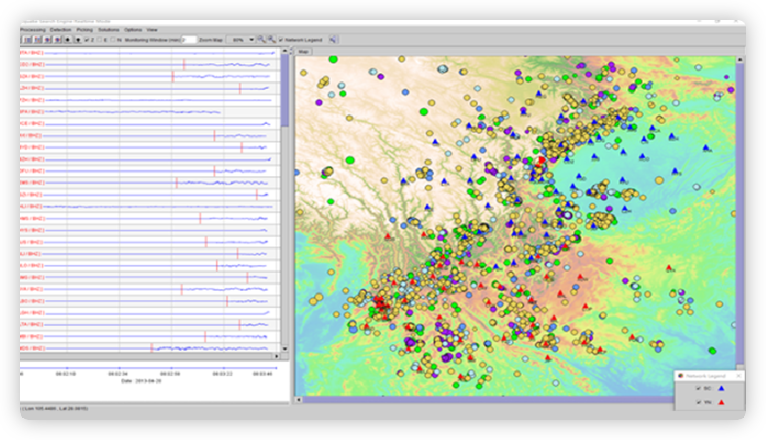The height and width of the screenshot is (440, 766).
Task: Open the Processing menu
Action: [33, 30]
